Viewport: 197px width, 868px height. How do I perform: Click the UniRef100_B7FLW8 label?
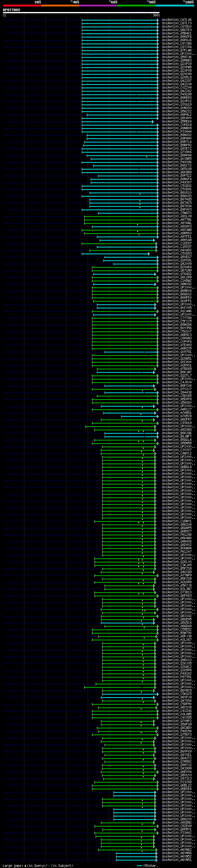177,50
